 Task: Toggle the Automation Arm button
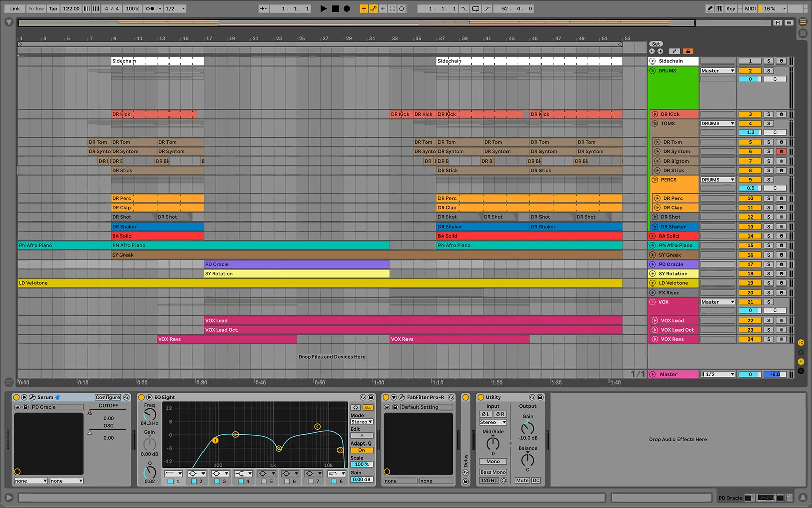373,8
